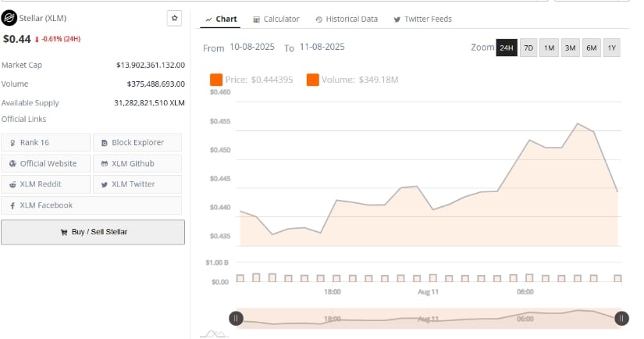Toggle the Volume series legend swatch
644x339 pixels.
313,79
